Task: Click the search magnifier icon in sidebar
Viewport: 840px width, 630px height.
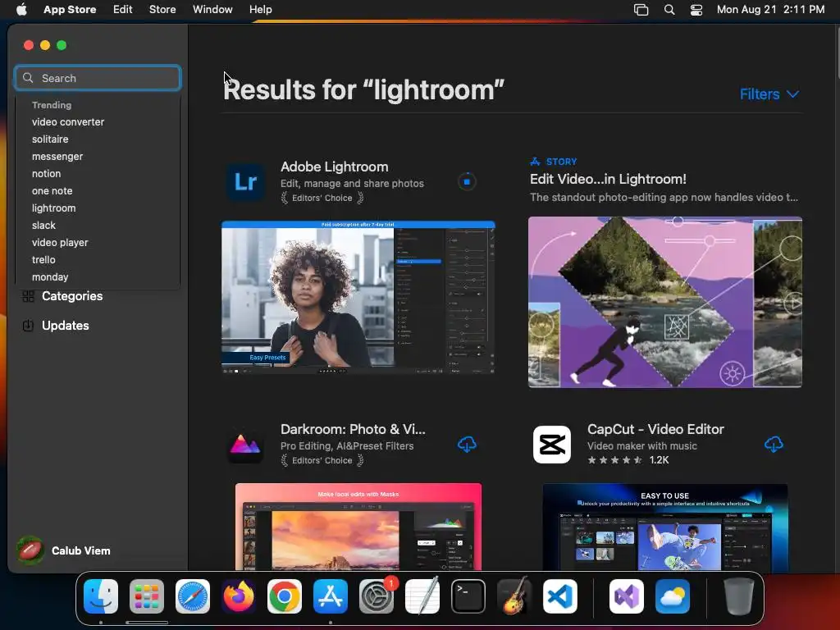Action: click(x=28, y=78)
